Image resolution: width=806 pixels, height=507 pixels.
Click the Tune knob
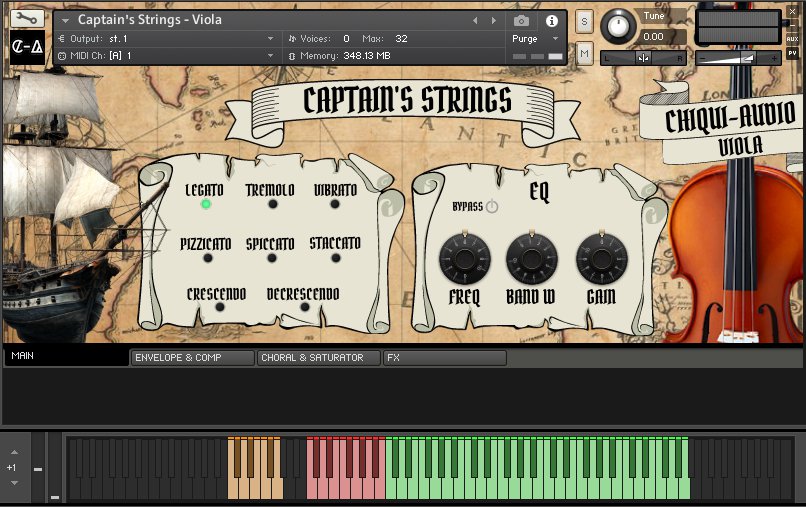point(619,25)
